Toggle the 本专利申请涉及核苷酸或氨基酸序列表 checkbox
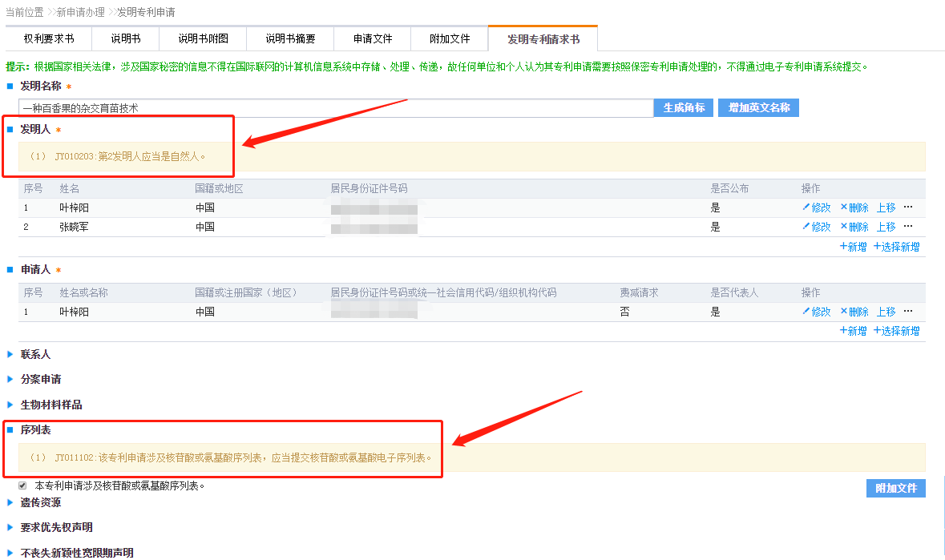The image size is (945, 560). tap(22, 485)
